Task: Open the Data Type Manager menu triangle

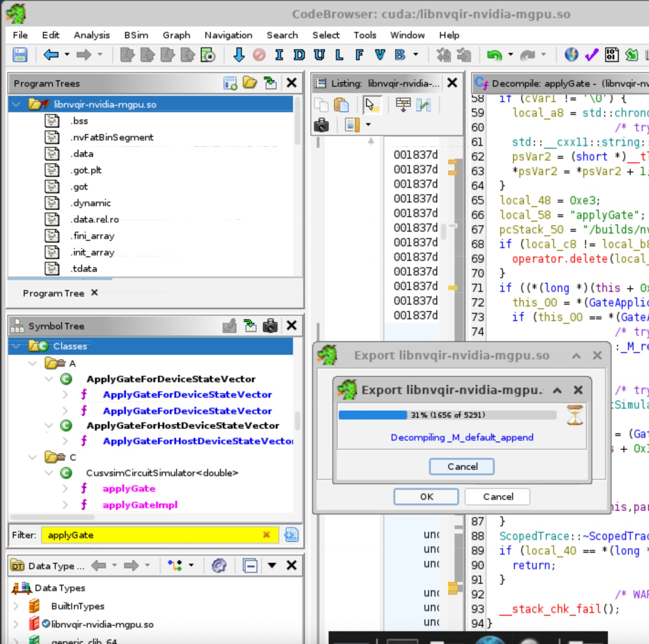Action: point(272,566)
